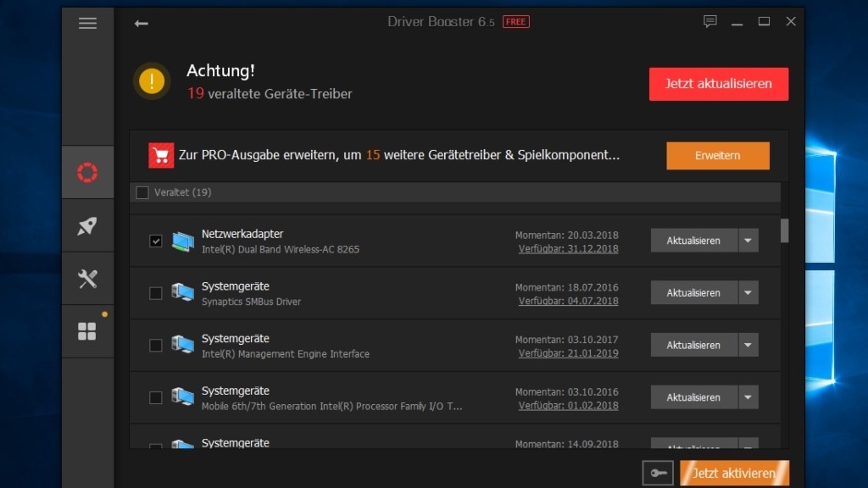The width and height of the screenshot is (868, 488).
Task: Click the driver list scrollbar thumb
Action: click(x=784, y=230)
